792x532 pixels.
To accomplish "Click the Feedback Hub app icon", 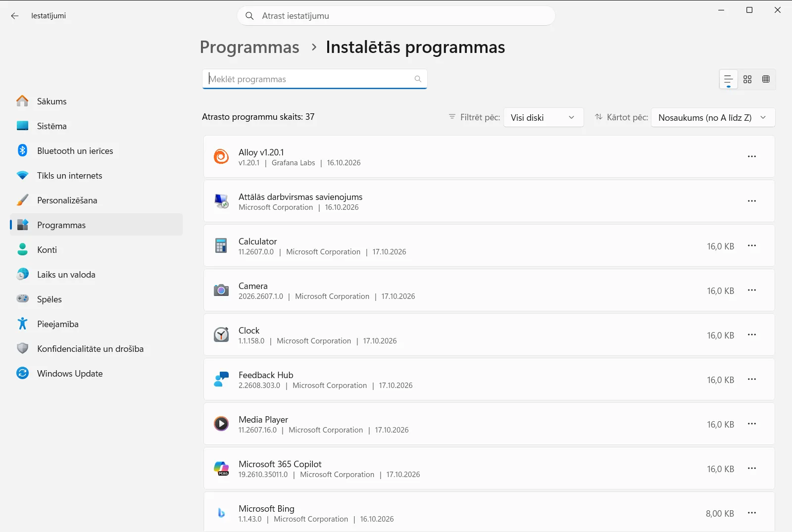I will coord(221,379).
